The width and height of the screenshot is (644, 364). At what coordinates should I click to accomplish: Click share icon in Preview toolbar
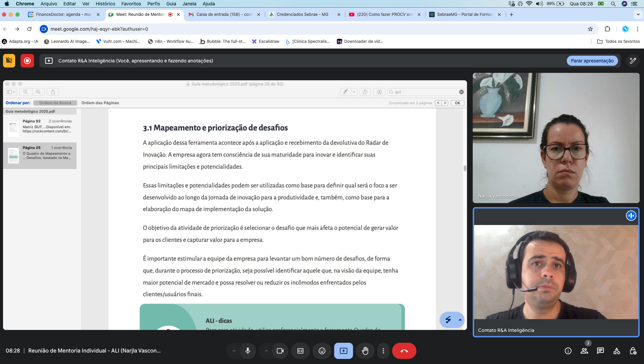pyautogui.click(x=53, y=92)
